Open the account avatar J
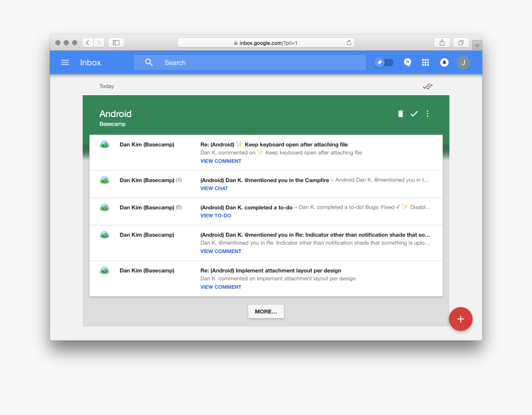 coord(463,63)
